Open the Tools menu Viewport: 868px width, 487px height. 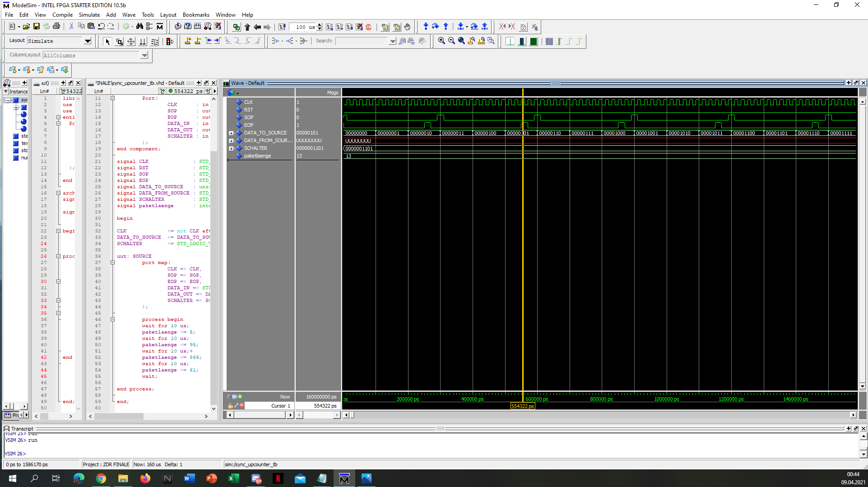(x=148, y=15)
